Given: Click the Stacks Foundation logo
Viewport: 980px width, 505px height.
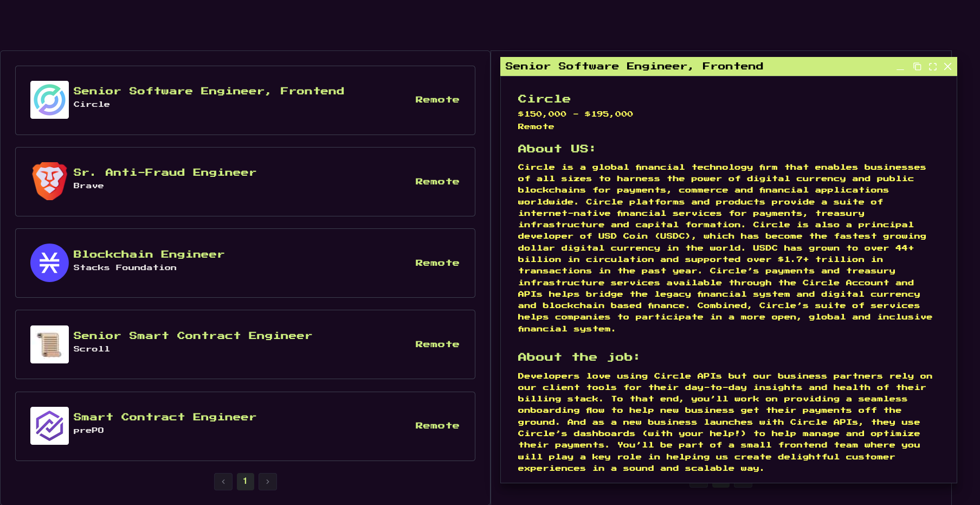Looking at the screenshot, I should point(49,263).
